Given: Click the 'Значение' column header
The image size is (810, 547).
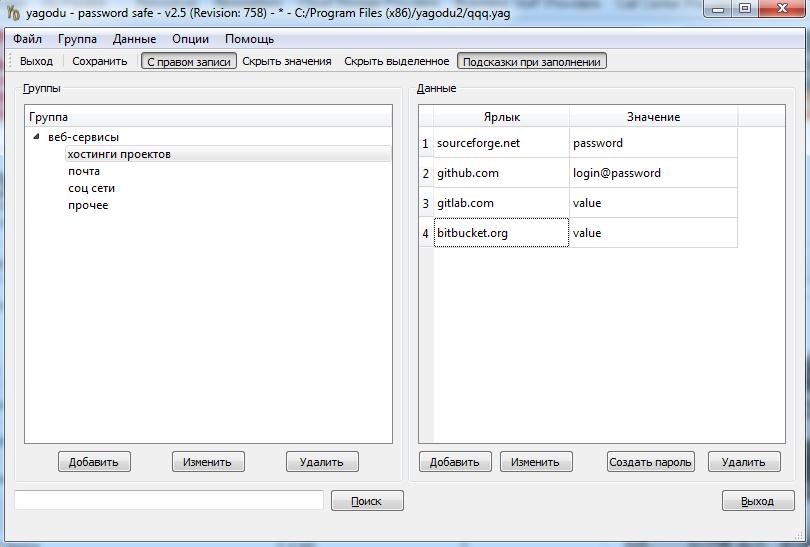Looking at the screenshot, I should point(653,117).
